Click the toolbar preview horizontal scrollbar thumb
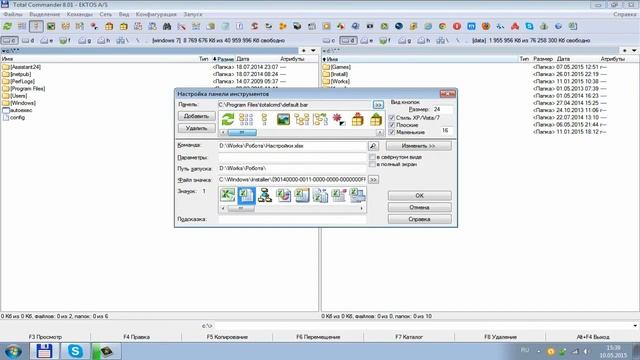This screenshot has height=360, width=640. pos(242,133)
